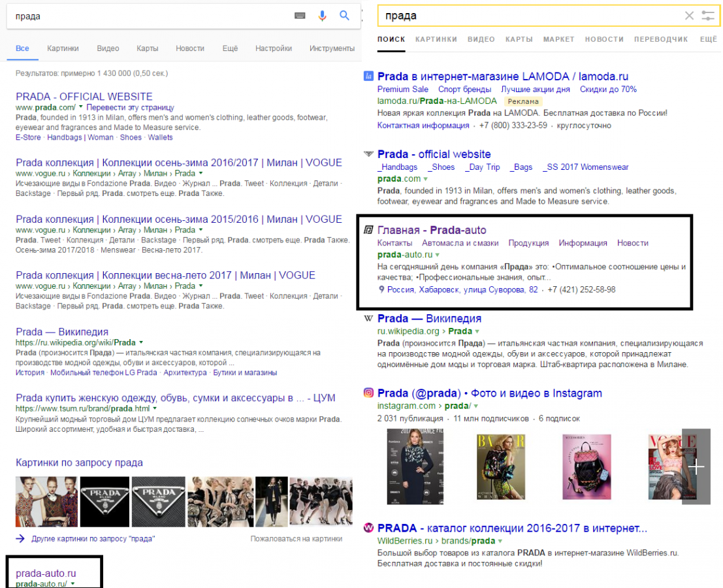The width and height of the screenshot is (723, 588).
Task: Click Автомасла и смазки sitelink
Action: coord(460,243)
